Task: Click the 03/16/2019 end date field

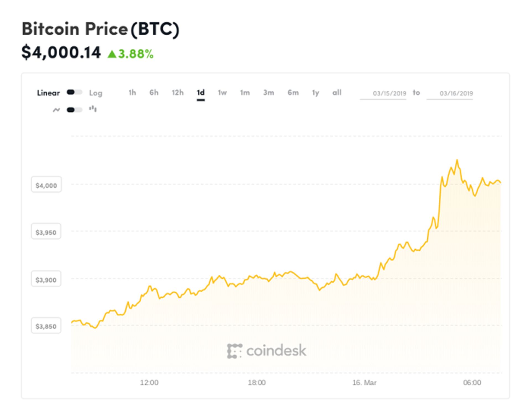Action: click(456, 93)
